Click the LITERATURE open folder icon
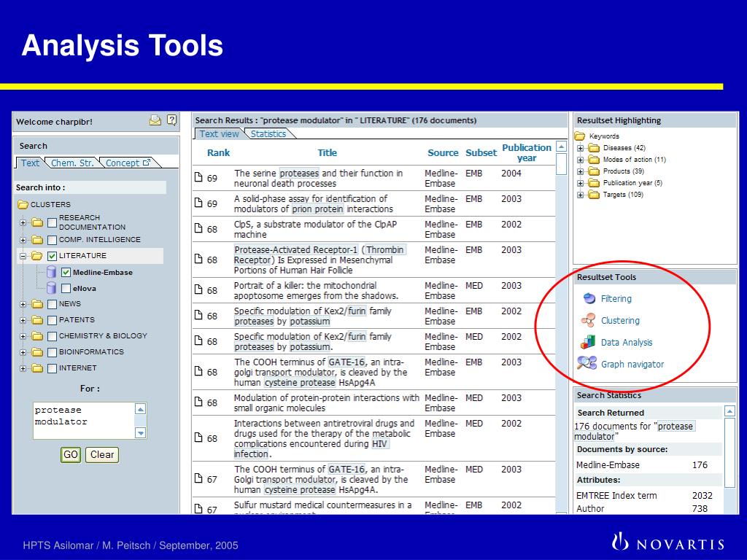 [37, 256]
